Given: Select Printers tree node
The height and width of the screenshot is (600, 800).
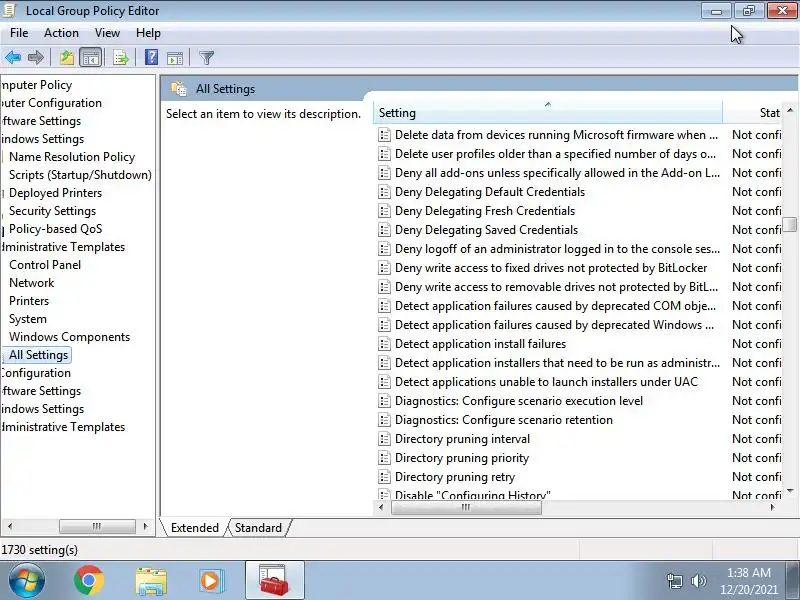Looking at the screenshot, I should 29,301.
